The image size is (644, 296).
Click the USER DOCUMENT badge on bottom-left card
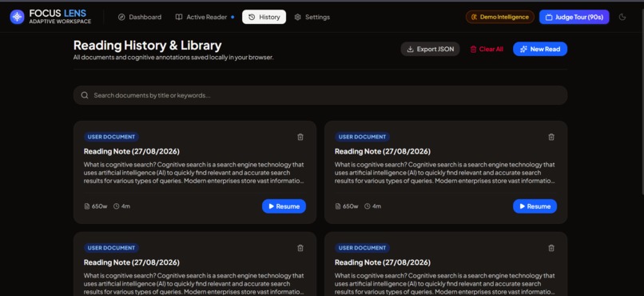point(111,248)
